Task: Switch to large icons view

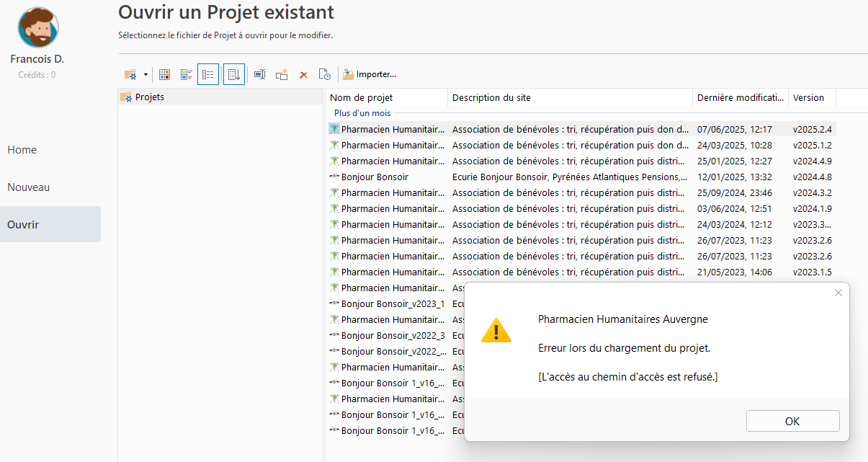Action: tap(164, 74)
